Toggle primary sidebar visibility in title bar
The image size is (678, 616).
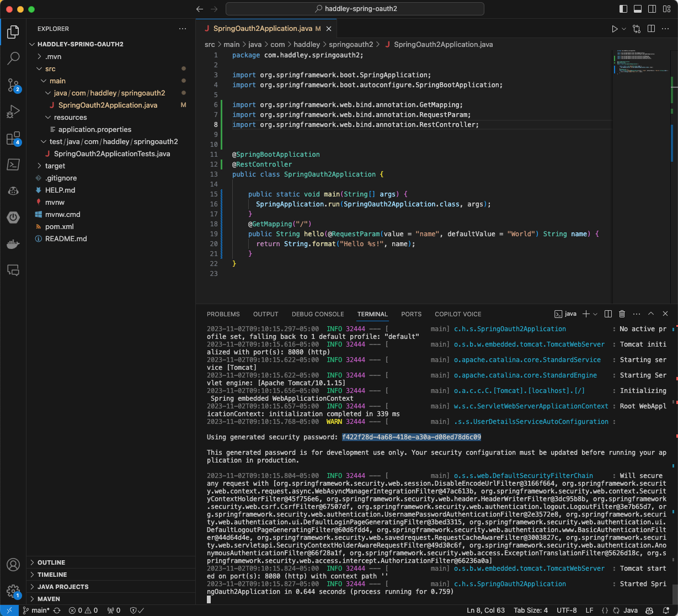[x=623, y=9]
